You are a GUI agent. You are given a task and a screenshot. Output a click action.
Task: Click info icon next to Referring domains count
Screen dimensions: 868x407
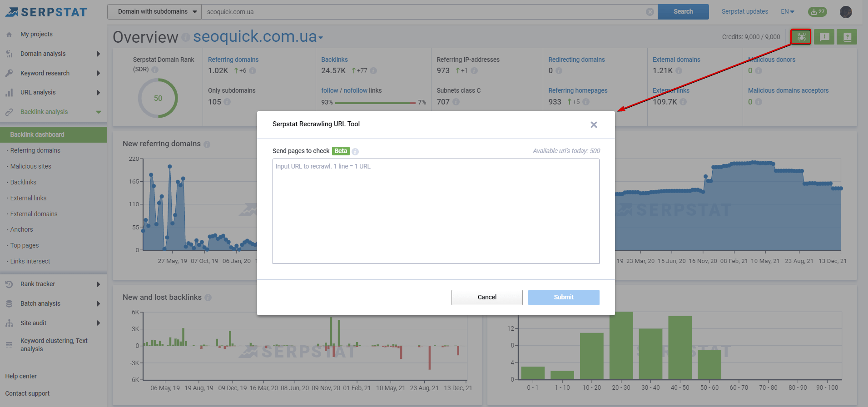click(x=253, y=71)
